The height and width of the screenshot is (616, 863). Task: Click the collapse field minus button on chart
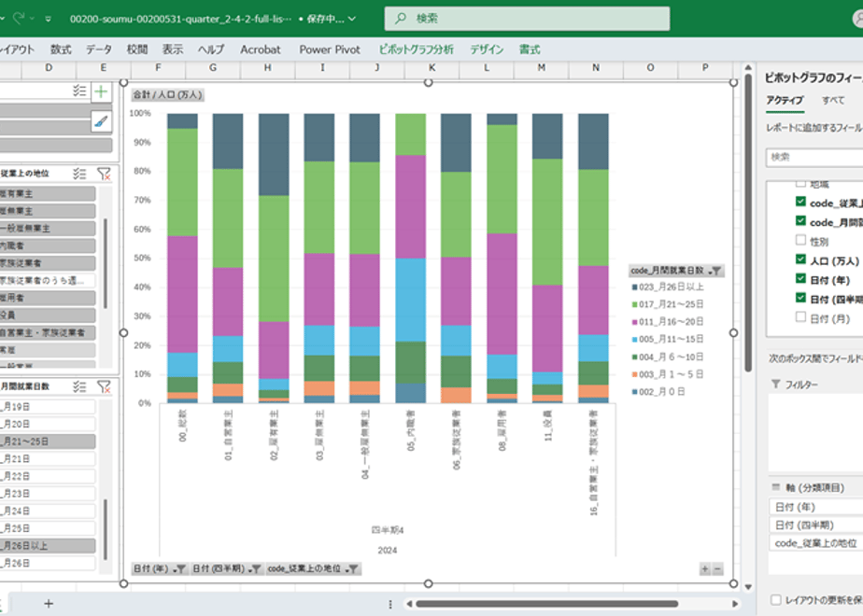[x=717, y=569]
